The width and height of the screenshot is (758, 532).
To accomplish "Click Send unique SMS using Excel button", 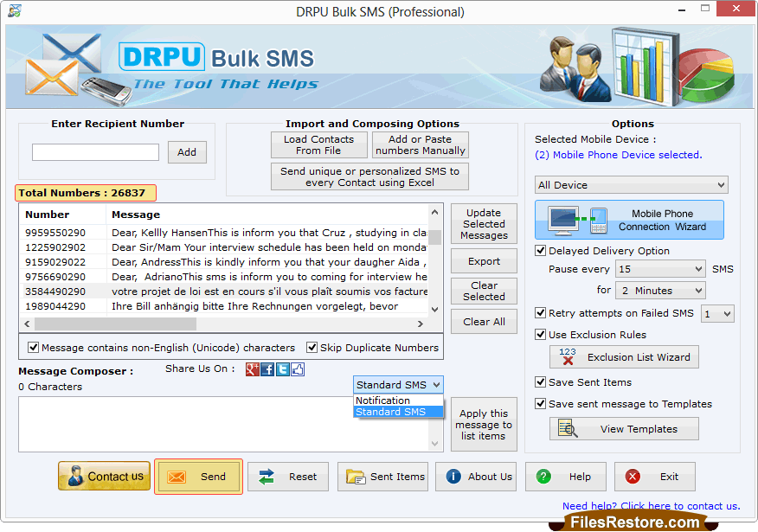I will [369, 176].
